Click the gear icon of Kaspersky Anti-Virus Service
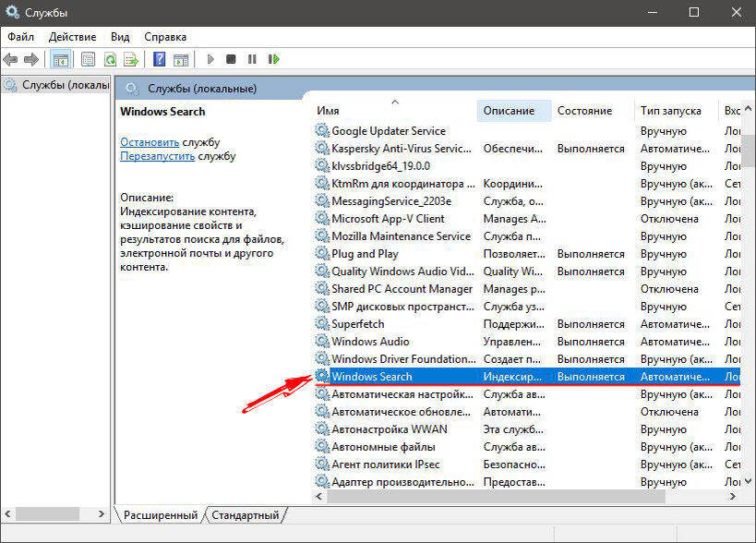 321,148
